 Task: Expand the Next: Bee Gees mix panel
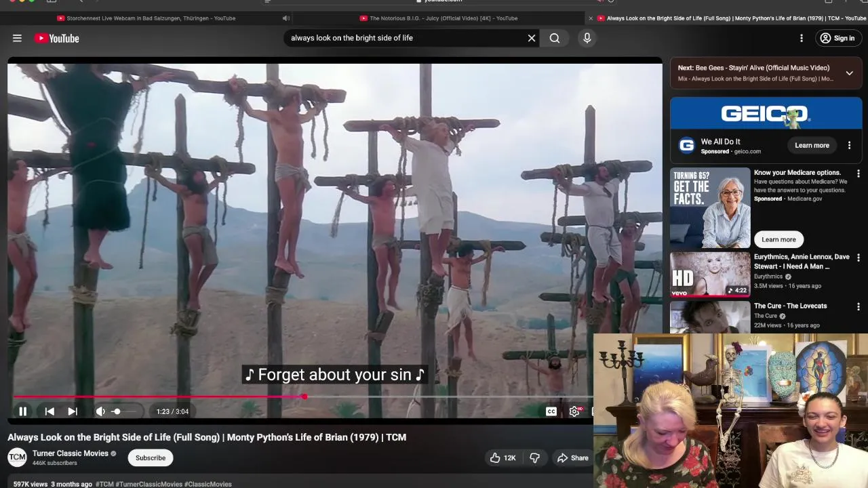pyautogui.click(x=849, y=73)
